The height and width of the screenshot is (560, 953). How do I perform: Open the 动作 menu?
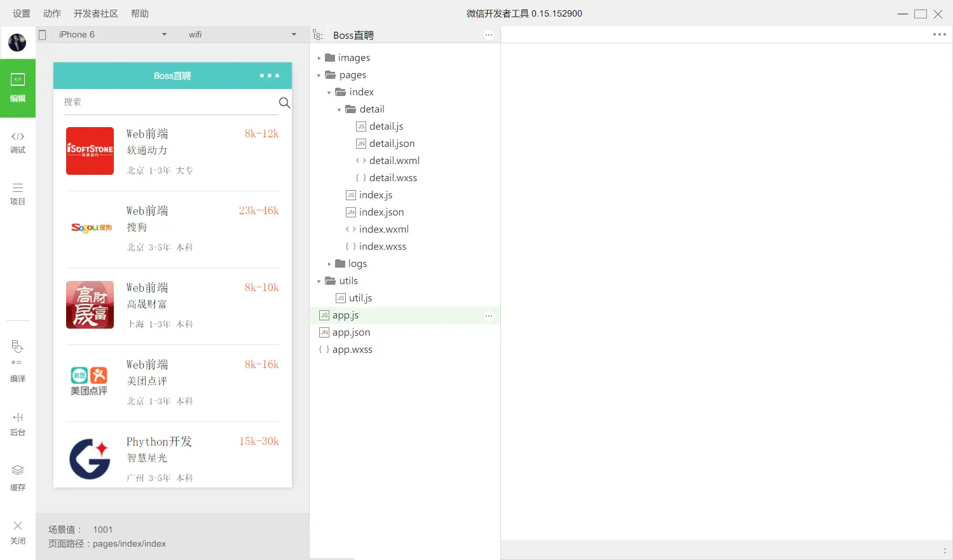tap(52, 13)
